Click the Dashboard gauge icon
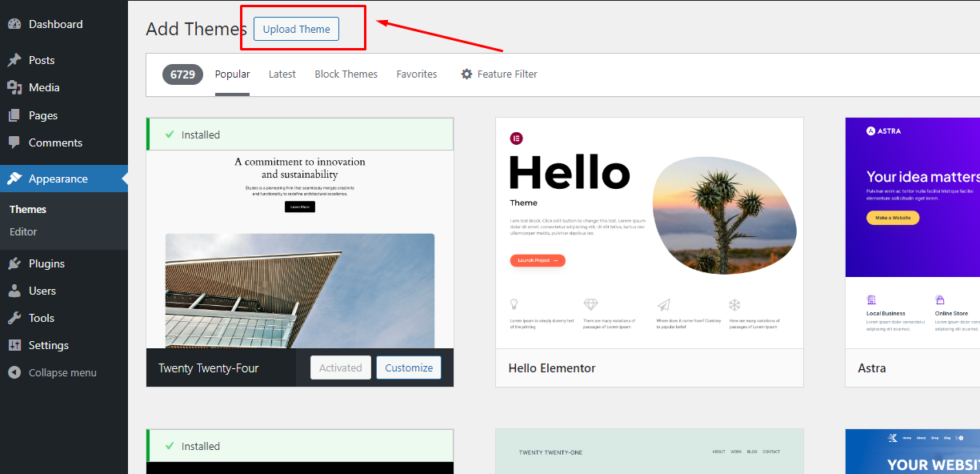Viewport: 980px width, 474px height. tap(14, 24)
